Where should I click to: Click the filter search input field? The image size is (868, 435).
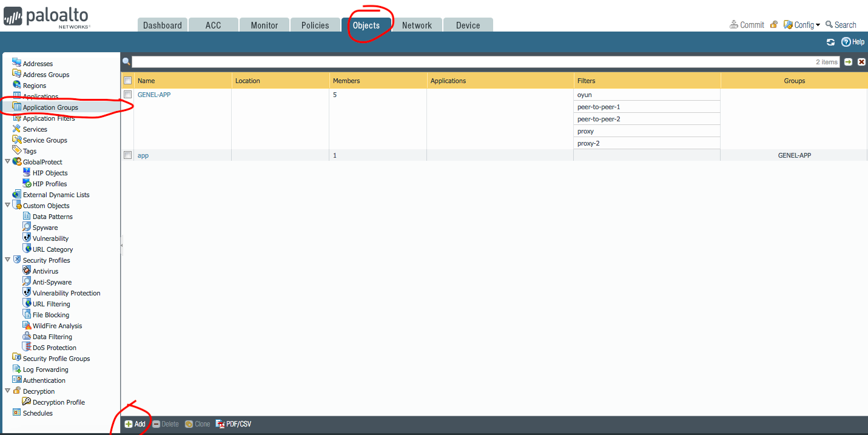pyautogui.click(x=473, y=62)
